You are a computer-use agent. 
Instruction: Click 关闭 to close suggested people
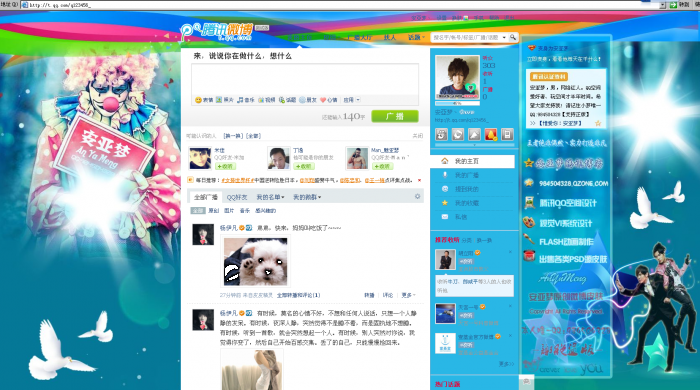coord(417,136)
